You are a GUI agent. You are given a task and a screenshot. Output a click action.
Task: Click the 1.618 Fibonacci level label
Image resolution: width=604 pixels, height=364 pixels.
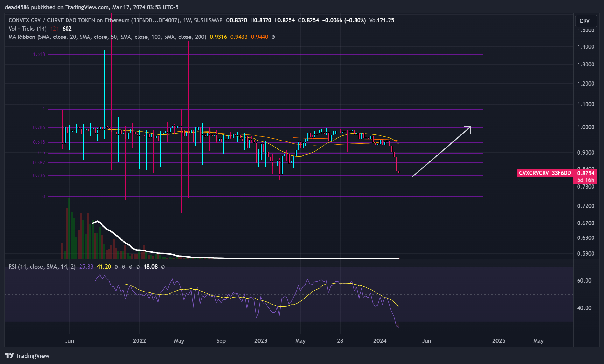click(39, 54)
